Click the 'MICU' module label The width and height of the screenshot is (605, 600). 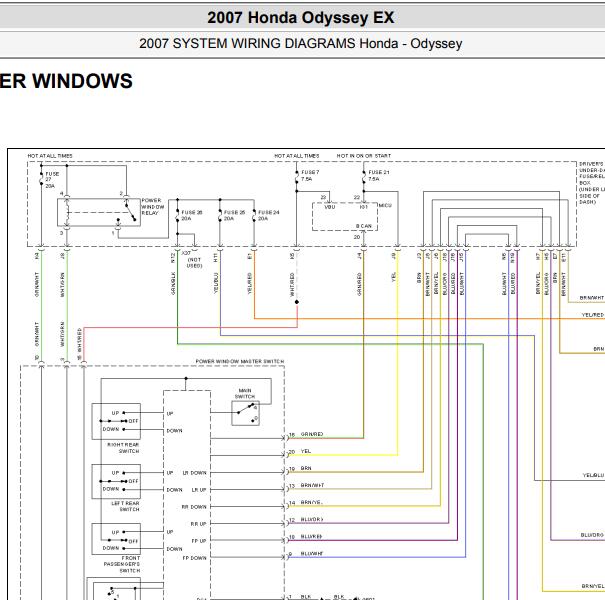385,206
